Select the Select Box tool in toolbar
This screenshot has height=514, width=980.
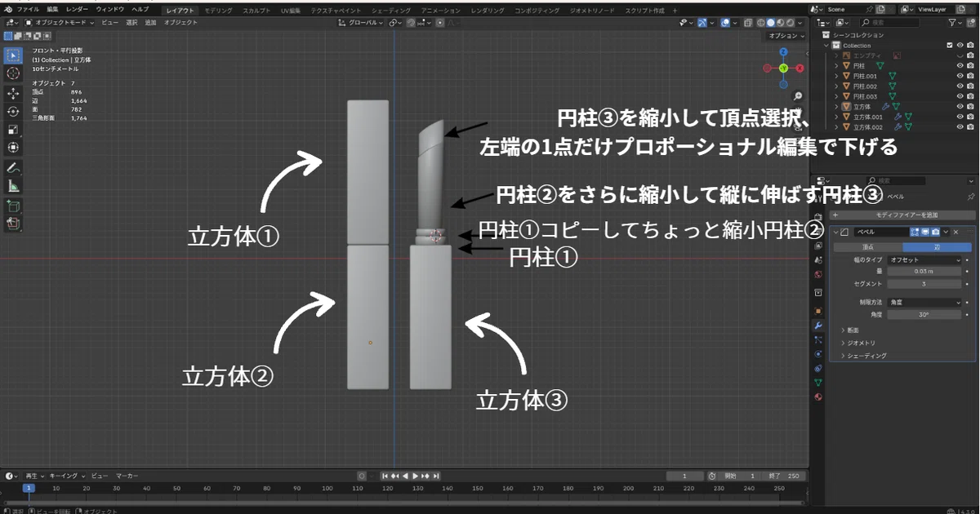pos(13,55)
